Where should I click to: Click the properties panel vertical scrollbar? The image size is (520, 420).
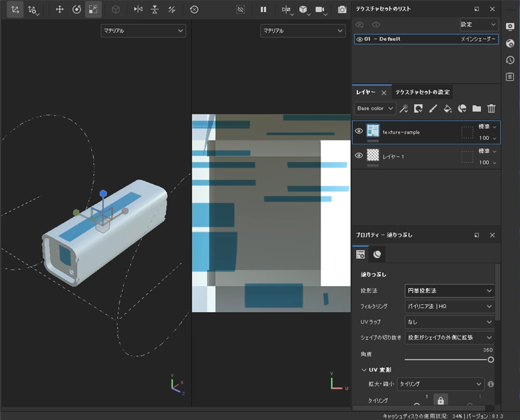coord(497,293)
